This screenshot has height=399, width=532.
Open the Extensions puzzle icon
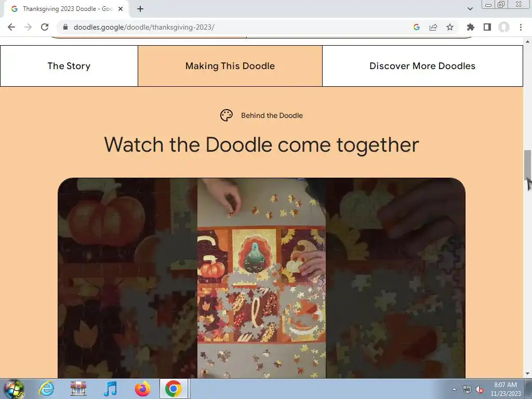[470, 27]
